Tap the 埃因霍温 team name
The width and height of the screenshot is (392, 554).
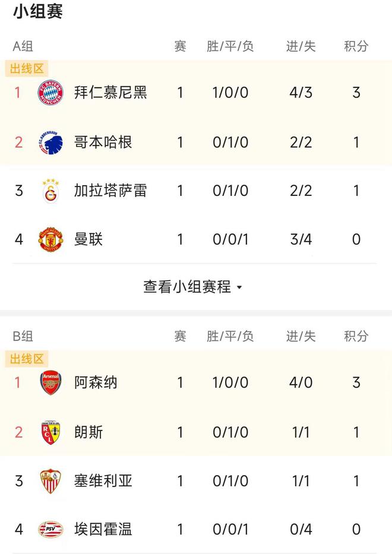coord(103,529)
